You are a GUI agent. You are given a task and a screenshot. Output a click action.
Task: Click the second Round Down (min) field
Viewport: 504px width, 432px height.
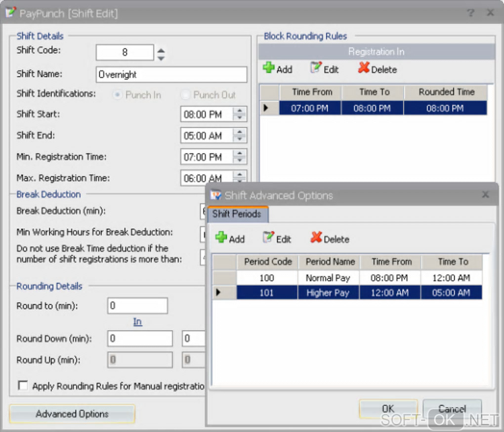194,338
